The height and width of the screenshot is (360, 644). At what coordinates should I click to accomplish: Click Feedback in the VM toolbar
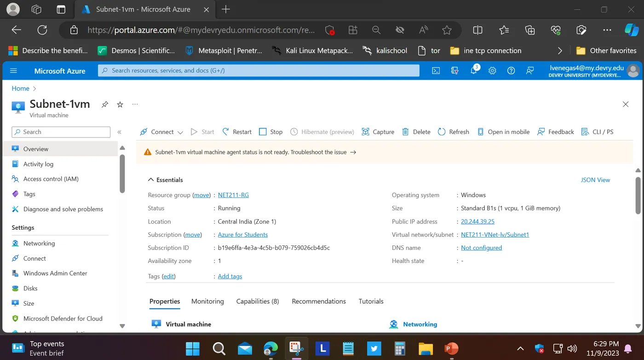[556, 132]
